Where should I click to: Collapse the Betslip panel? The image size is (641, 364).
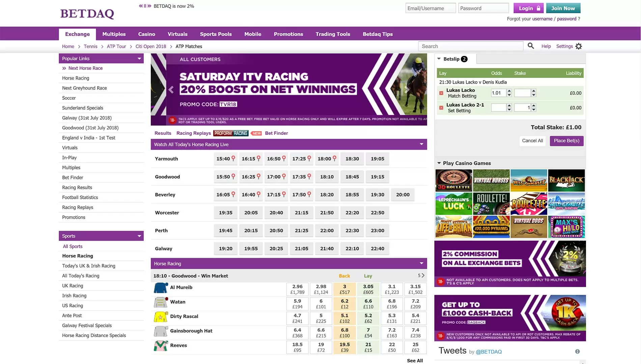pyautogui.click(x=439, y=59)
